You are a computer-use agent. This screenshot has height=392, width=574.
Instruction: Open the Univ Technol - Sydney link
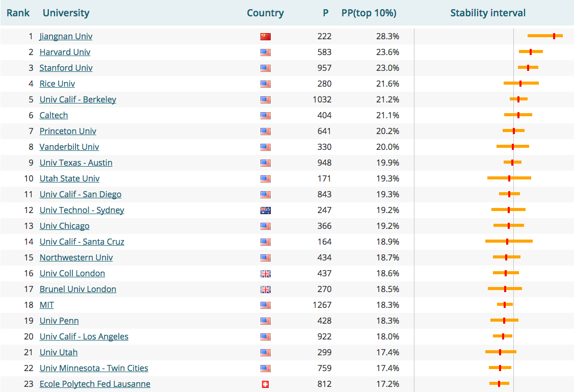82,210
